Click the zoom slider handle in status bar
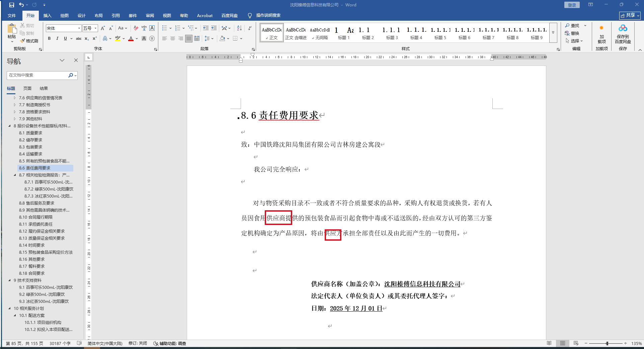Image resolution: width=644 pixels, height=349 pixels. pos(607,343)
